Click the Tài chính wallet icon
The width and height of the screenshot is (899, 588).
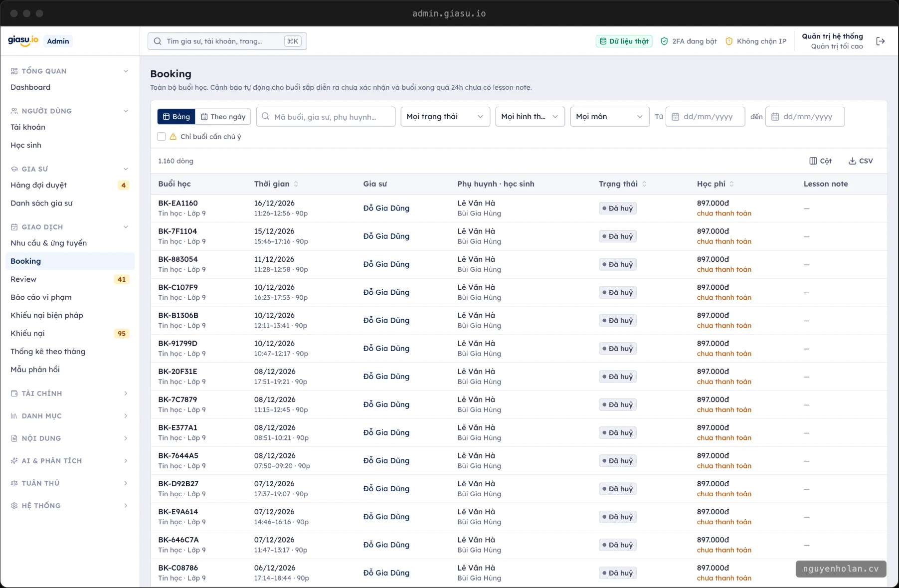pyautogui.click(x=14, y=393)
